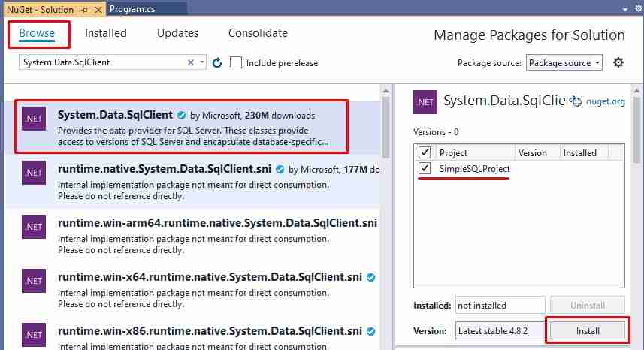The image size is (644, 350).
Task: Click System.Data.SqlClient .NET package icon in list
Action: click(34, 119)
